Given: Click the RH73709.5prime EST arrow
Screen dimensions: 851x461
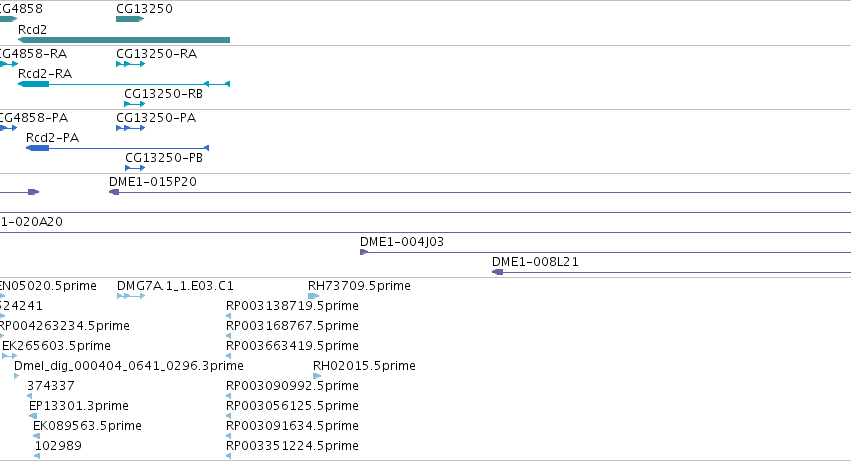Looking at the screenshot, I should tap(314, 296).
